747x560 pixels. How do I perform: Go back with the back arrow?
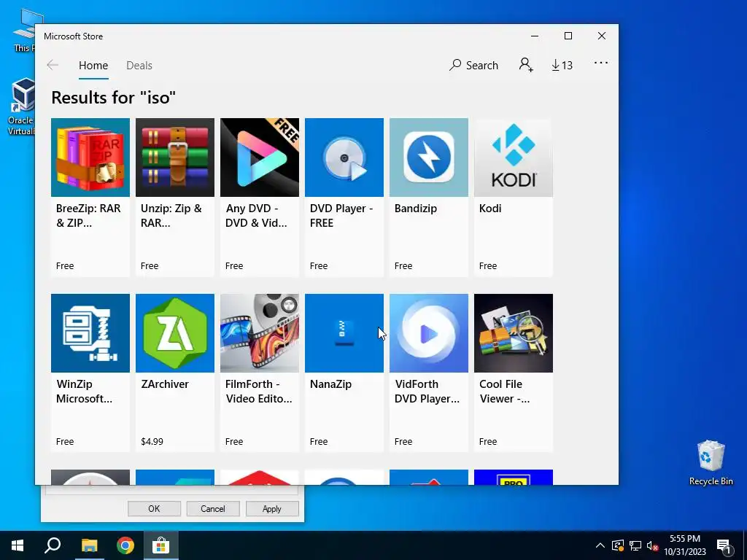pyautogui.click(x=53, y=65)
